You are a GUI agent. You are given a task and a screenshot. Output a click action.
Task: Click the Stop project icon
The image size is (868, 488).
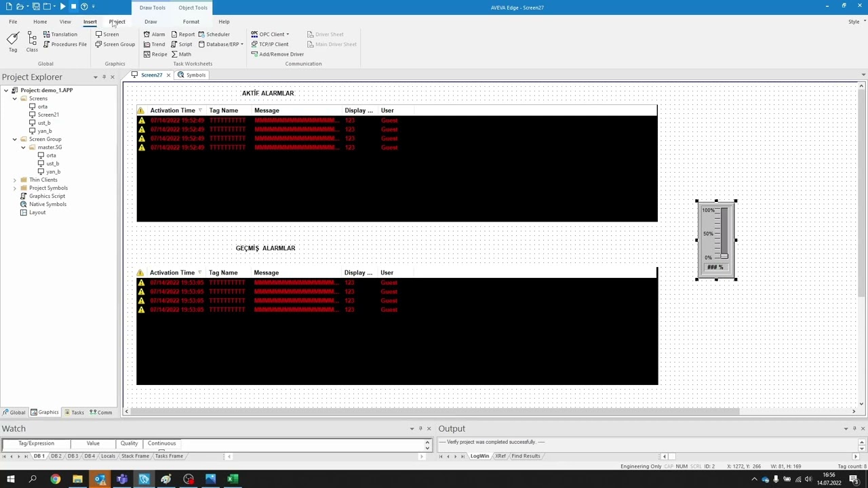(x=73, y=6)
